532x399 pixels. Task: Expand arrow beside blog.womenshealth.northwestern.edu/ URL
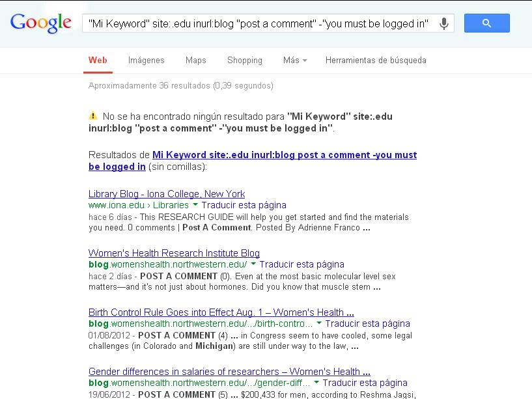[253, 264]
